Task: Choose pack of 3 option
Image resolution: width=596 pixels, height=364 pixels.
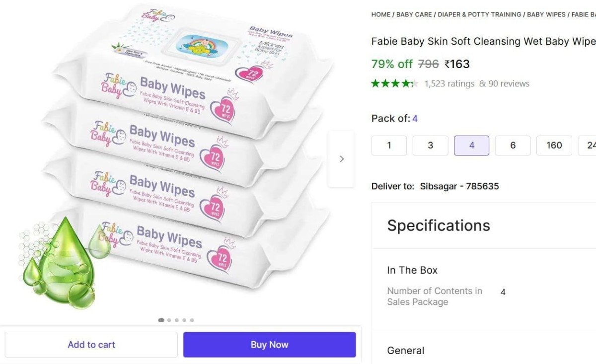Action: pyautogui.click(x=430, y=146)
